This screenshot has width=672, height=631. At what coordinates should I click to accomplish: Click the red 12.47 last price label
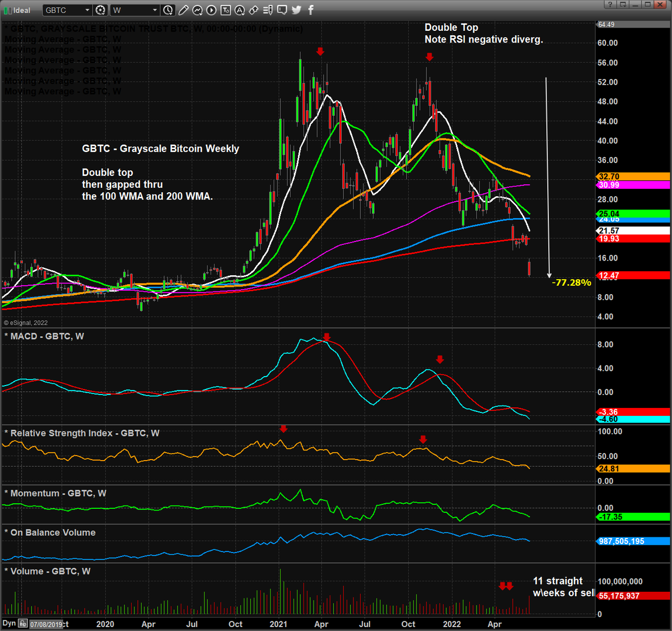[633, 276]
